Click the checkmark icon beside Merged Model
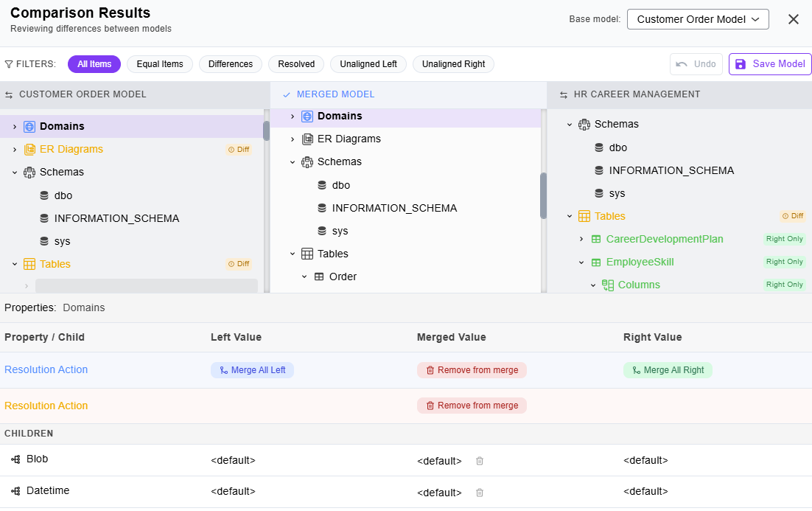The width and height of the screenshot is (812, 511). coord(287,95)
